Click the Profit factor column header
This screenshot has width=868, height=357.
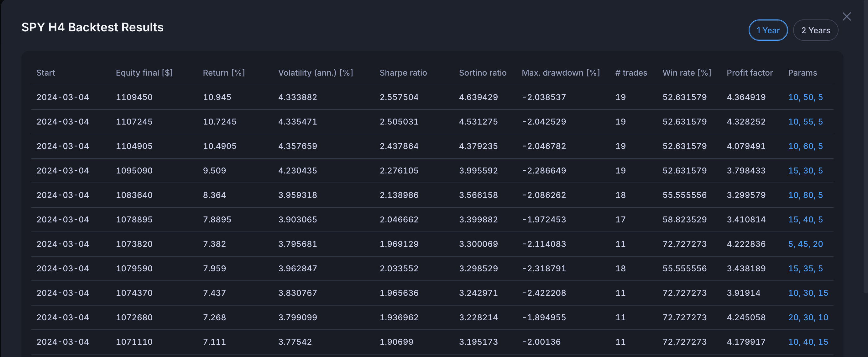750,73
